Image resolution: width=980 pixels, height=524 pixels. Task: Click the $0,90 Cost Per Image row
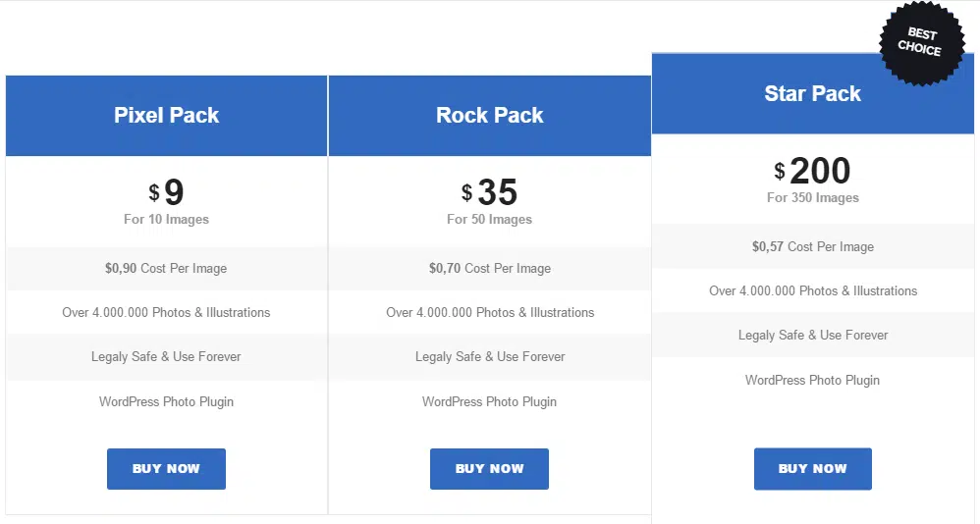pos(166,269)
